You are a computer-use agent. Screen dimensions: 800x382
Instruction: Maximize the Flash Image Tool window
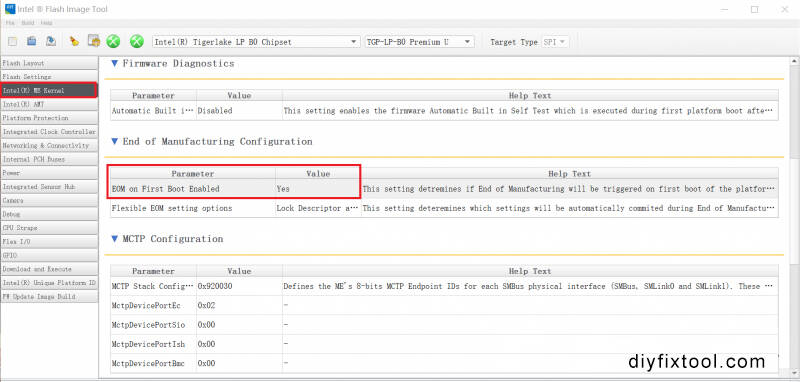point(755,9)
